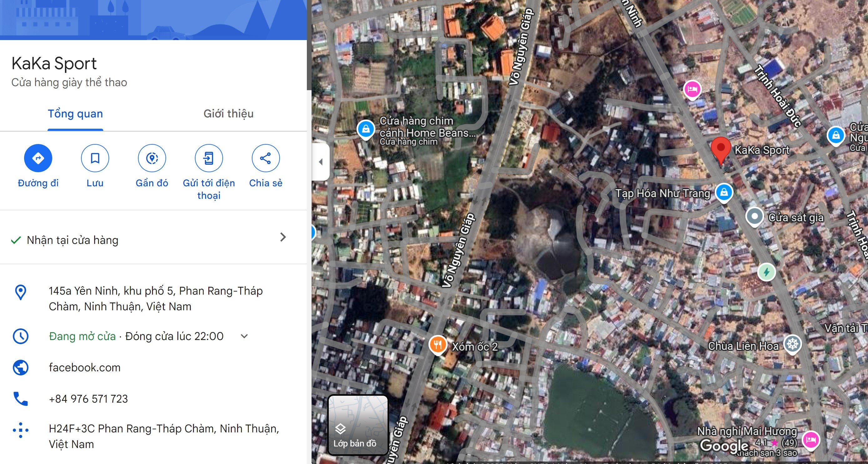Switch to the Tổng quan tab

75,114
